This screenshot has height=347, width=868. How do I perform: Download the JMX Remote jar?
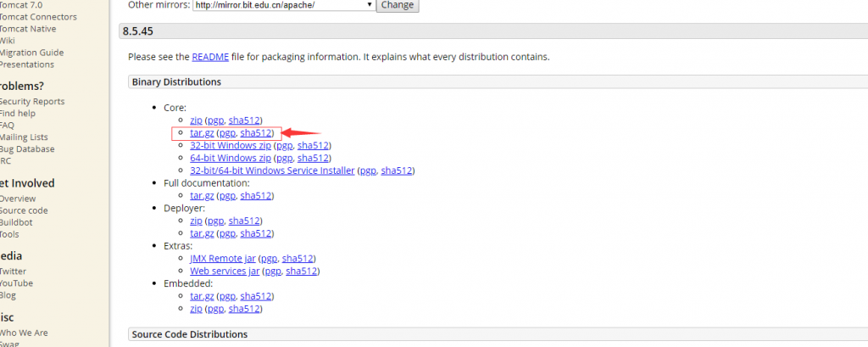[224, 258]
